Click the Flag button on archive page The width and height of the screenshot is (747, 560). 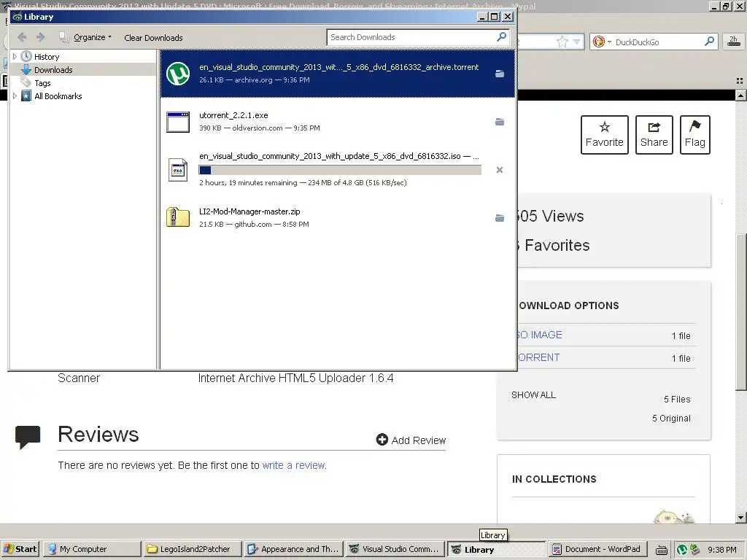695,135
